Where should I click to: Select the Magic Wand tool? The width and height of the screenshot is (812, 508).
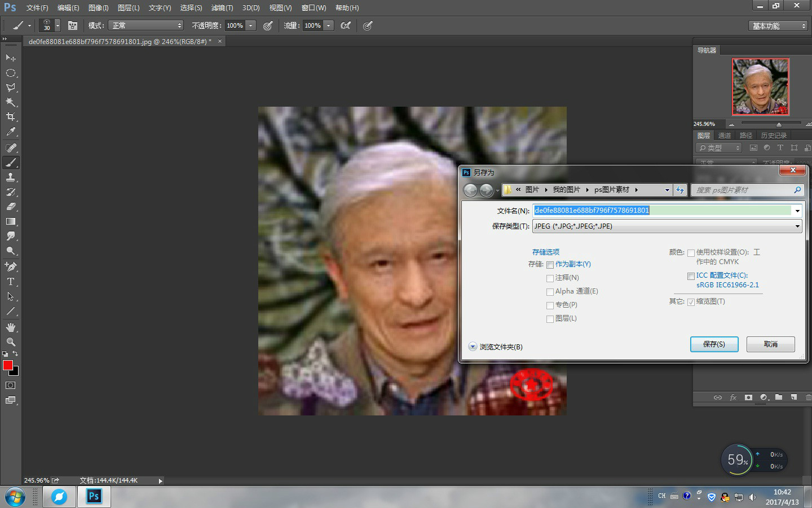coord(11,102)
